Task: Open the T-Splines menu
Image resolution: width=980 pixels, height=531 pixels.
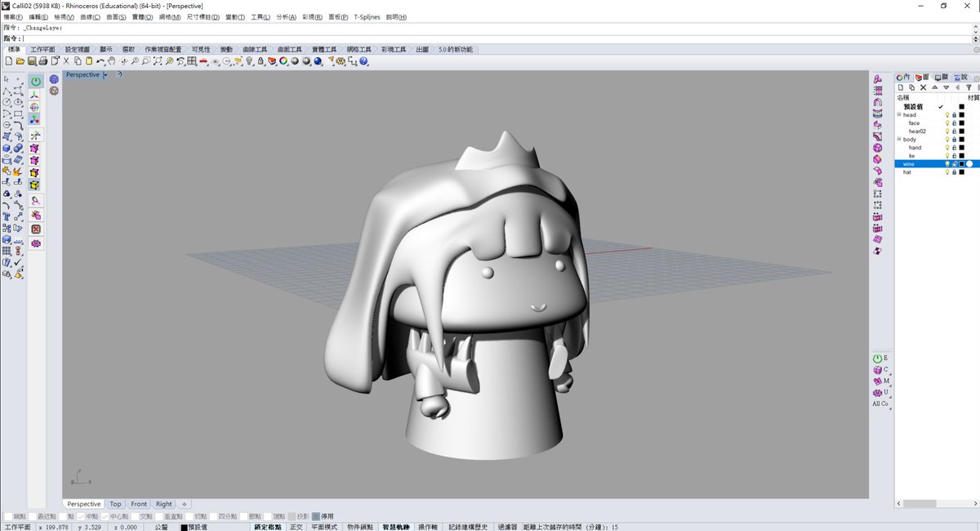Action: [367, 17]
